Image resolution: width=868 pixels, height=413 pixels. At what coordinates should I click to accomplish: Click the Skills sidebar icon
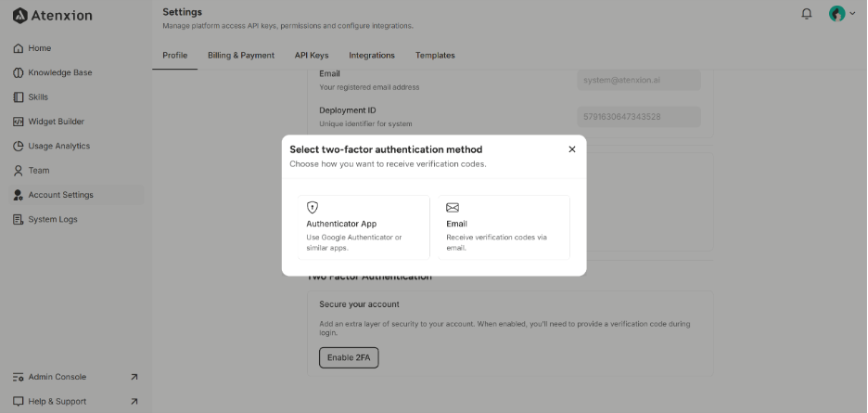[x=19, y=97]
